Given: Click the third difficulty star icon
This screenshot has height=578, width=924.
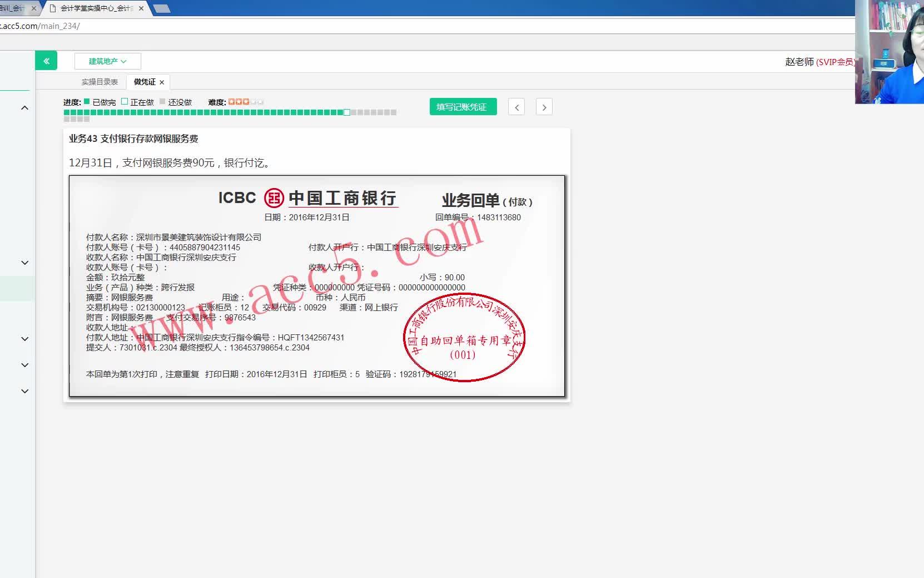Looking at the screenshot, I should (247, 102).
